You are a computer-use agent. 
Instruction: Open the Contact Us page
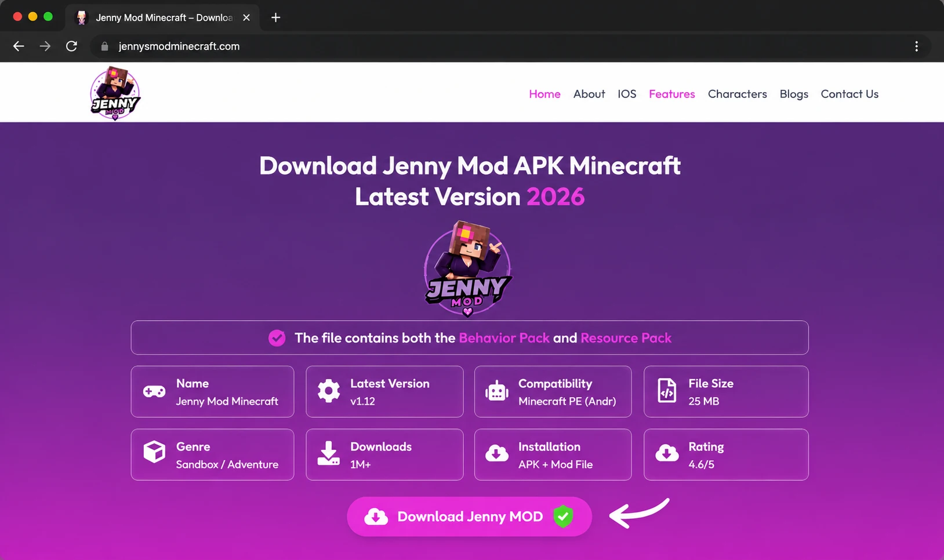(849, 94)
